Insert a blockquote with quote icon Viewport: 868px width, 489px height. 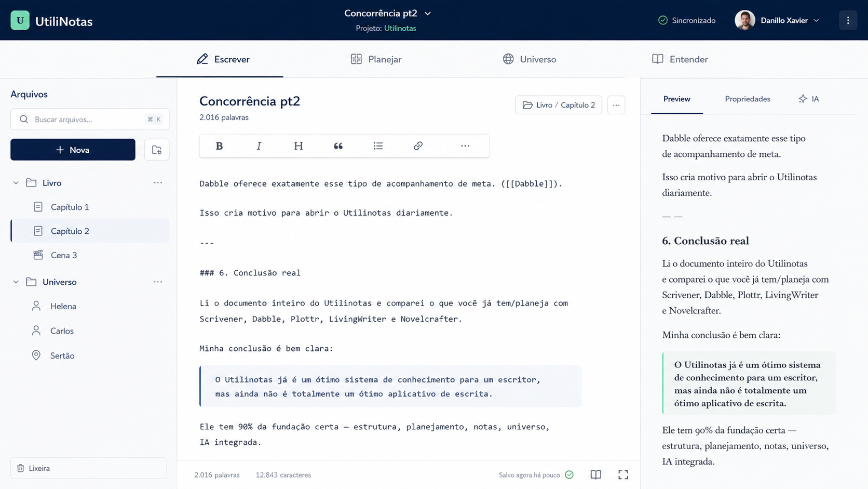[338, 146]
